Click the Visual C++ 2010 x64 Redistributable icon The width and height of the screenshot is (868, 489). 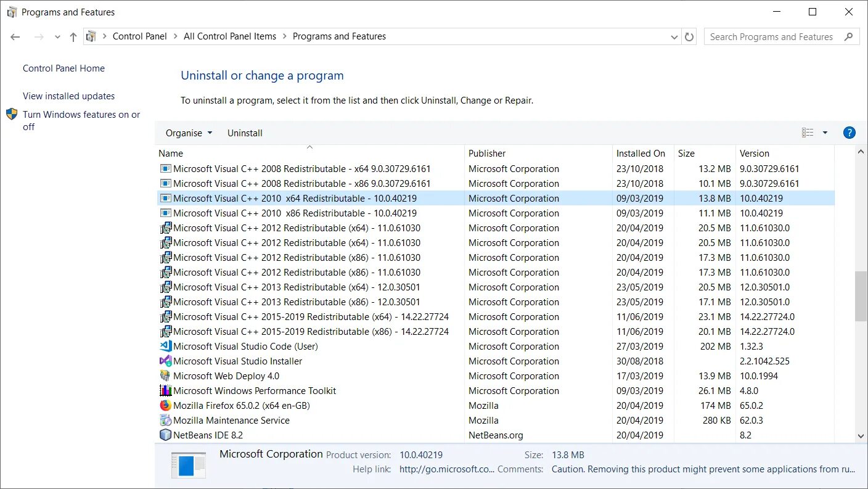(x=165, y=199)
